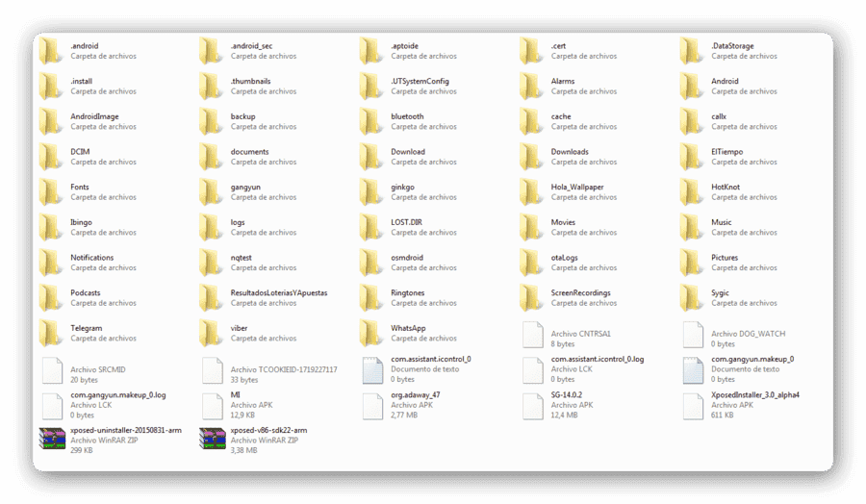Click the 'ResultadosLoteriasYApuestas' folder name

(279, 293)
